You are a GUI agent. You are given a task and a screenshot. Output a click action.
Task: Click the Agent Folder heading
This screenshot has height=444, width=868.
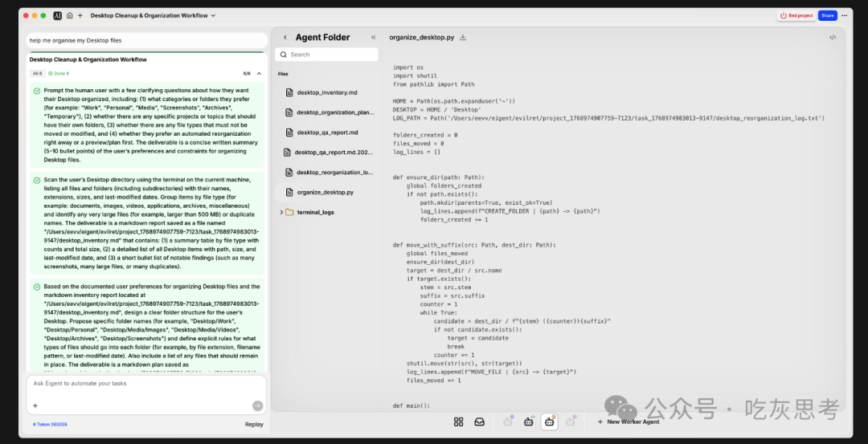point(323,38)
